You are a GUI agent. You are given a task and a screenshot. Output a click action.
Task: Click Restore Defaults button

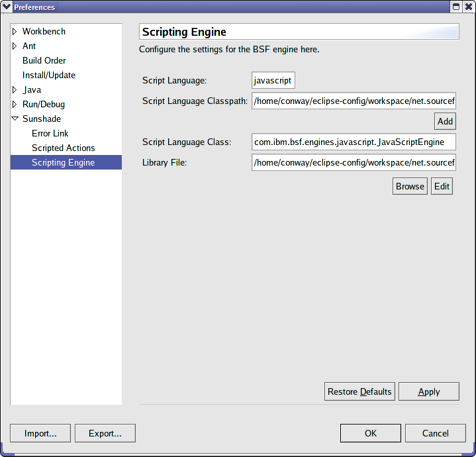tap(359, 392)
